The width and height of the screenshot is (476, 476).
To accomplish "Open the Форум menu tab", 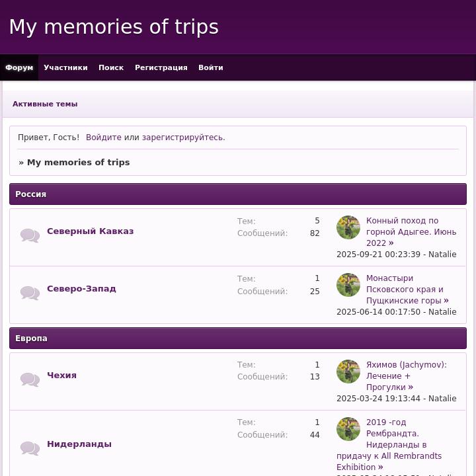I will click(19, 67).
